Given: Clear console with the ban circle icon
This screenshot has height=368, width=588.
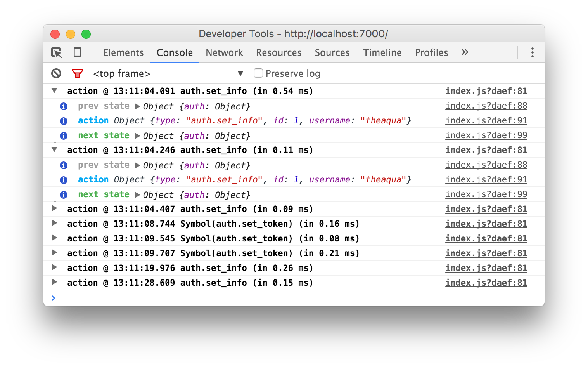Looking at the screenshot, I should [x=56, y=73].
